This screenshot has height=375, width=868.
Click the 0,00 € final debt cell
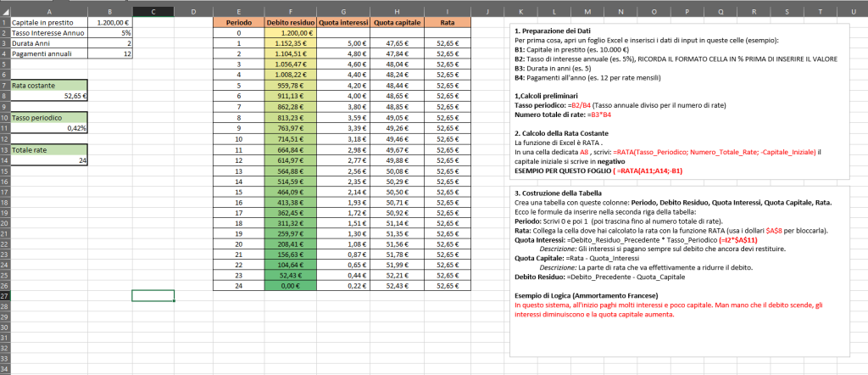[289, 285]
